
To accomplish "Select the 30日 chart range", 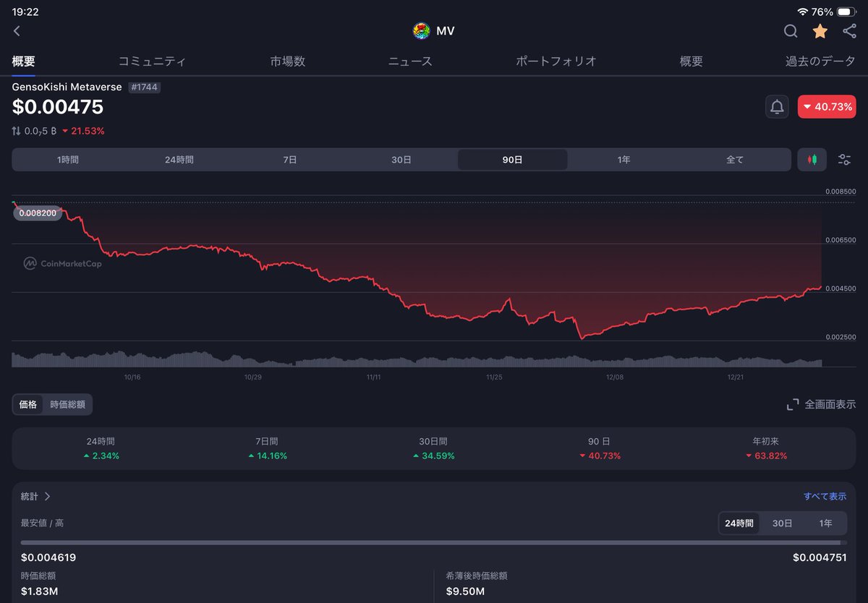I will [401, 160].
